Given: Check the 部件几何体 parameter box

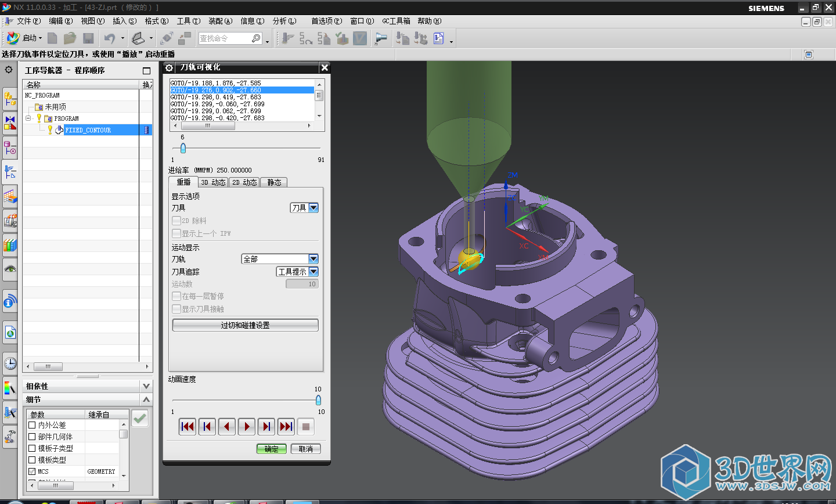Looking at the screenshot, I should point(33,437).
